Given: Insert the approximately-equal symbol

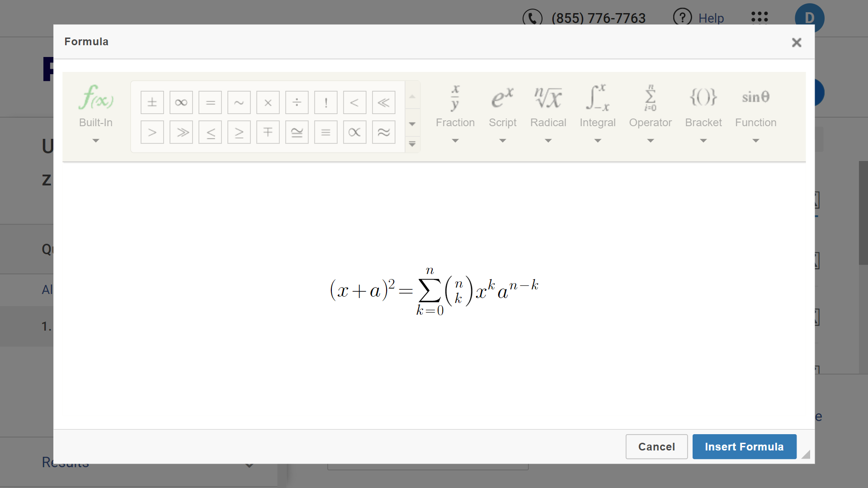Looking at the screenshot, I should [383, 133].
